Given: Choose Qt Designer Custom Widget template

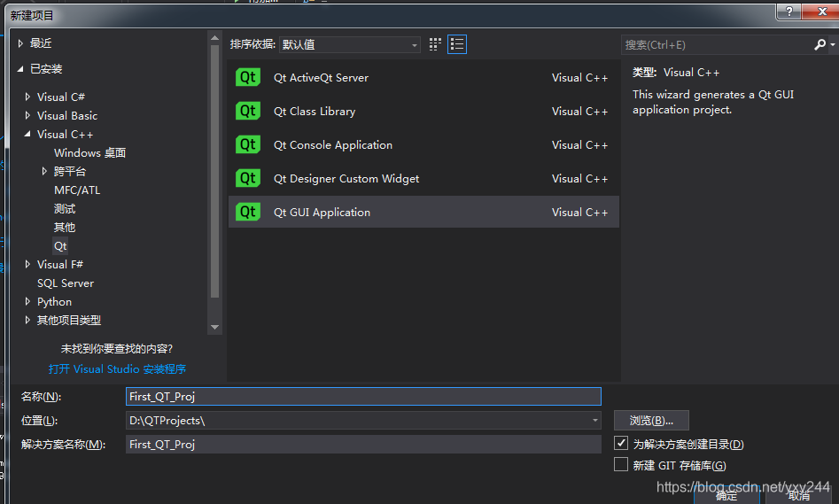Looking at the screenshot, I should coord(423,179).
